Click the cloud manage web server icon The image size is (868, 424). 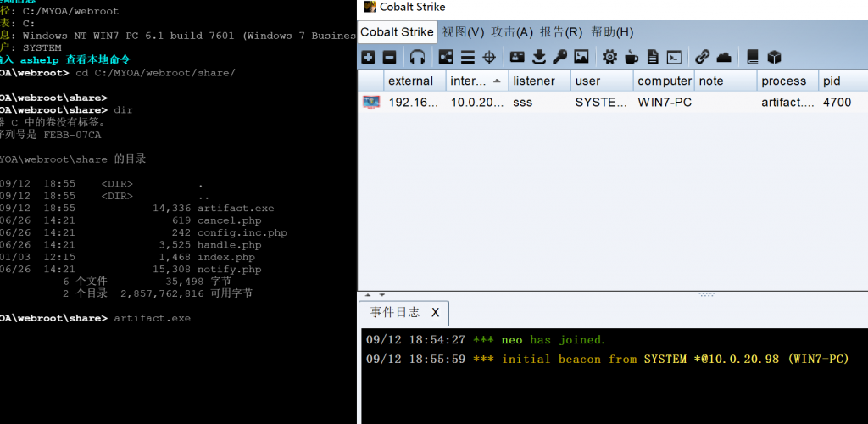pos(724,57)
